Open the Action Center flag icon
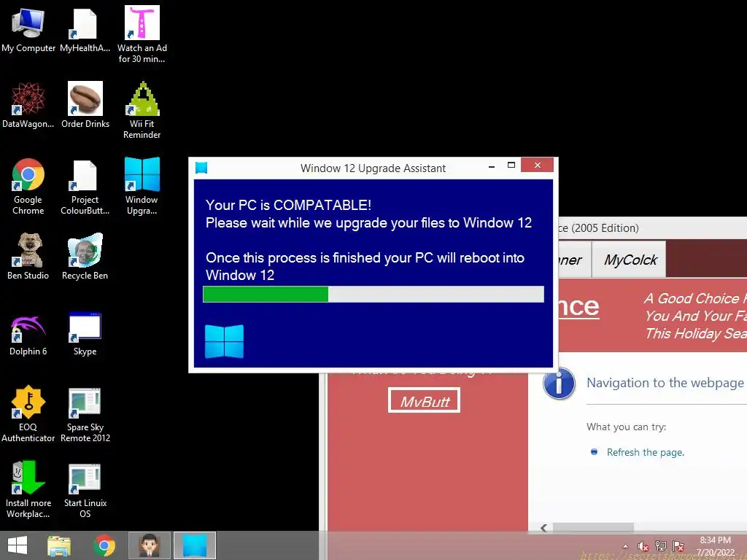Image resolution: width=747 pixels, height=560 pixels. point(678,546)
